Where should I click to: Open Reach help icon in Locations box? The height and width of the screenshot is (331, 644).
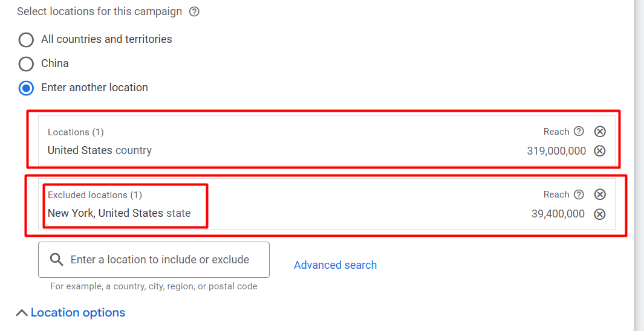tap(579, 131)
